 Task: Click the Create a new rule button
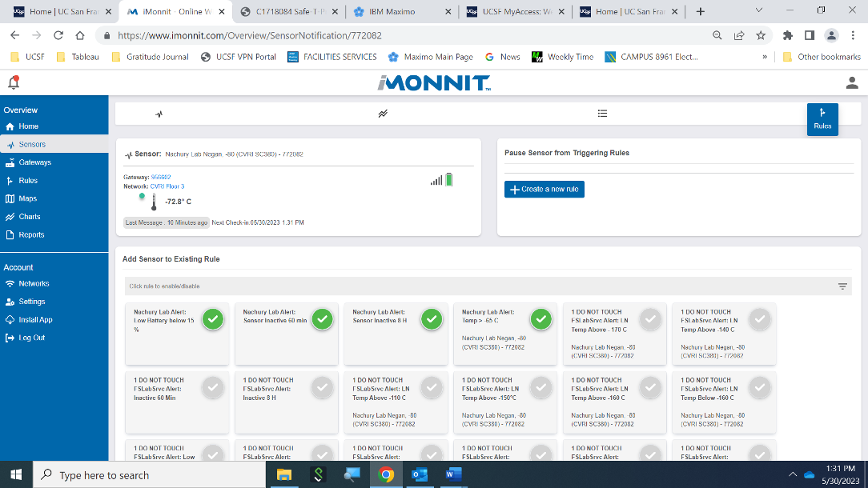point(544,189)
